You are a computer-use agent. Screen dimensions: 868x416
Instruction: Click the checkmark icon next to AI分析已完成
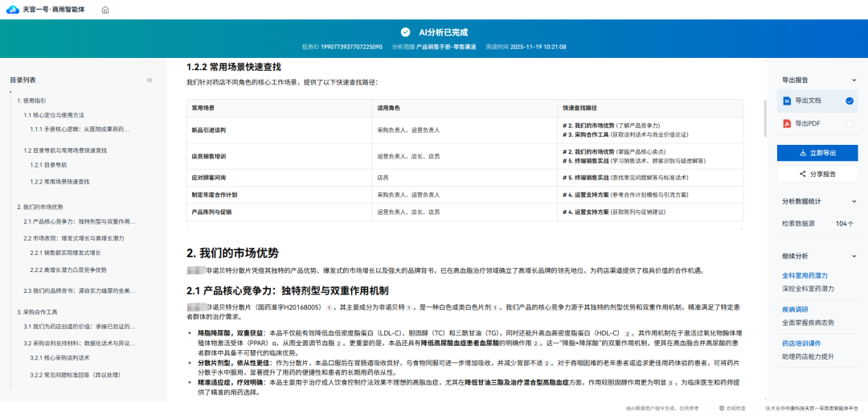(x=404, y=32)
